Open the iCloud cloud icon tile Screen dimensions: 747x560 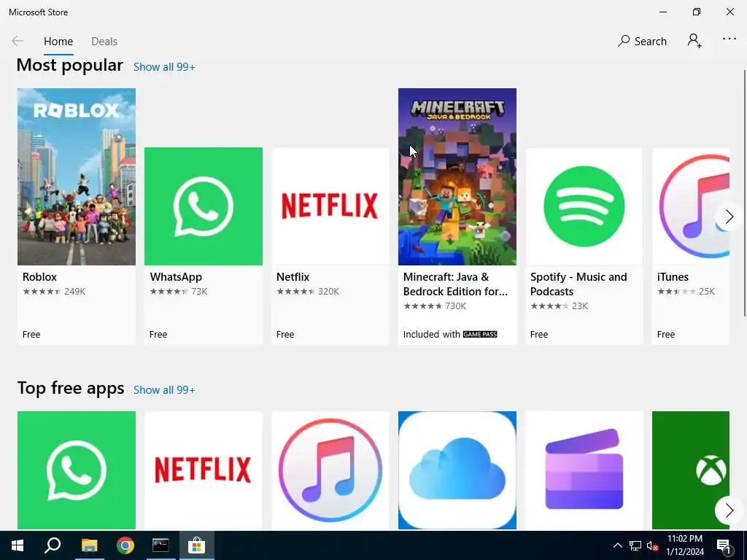(x=457, y=470)
